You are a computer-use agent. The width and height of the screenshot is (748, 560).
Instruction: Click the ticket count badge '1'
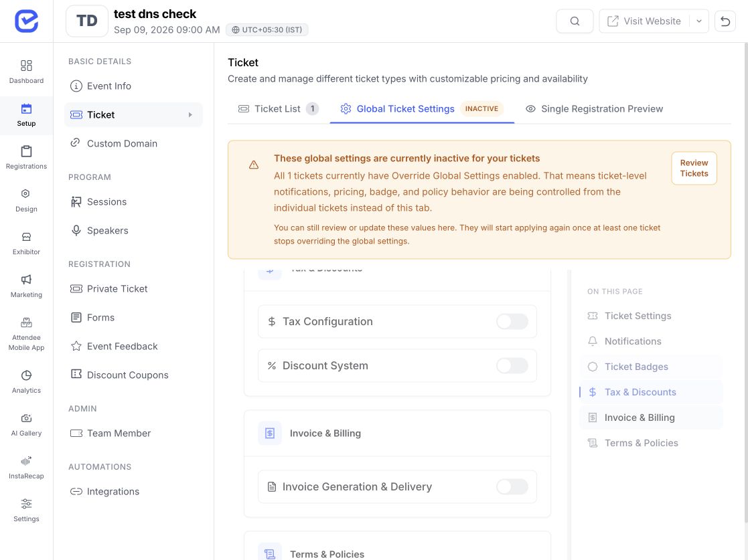pos(313,108)
